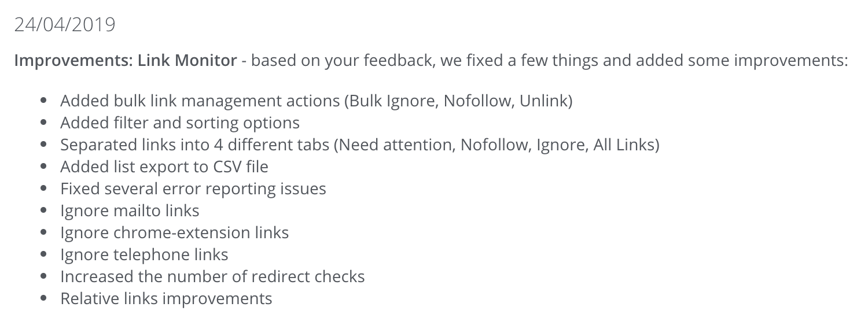868x318 pixels.
Task: Click the bold "Improvements: Link Monitor" title
Action: [x=126, y=60]
